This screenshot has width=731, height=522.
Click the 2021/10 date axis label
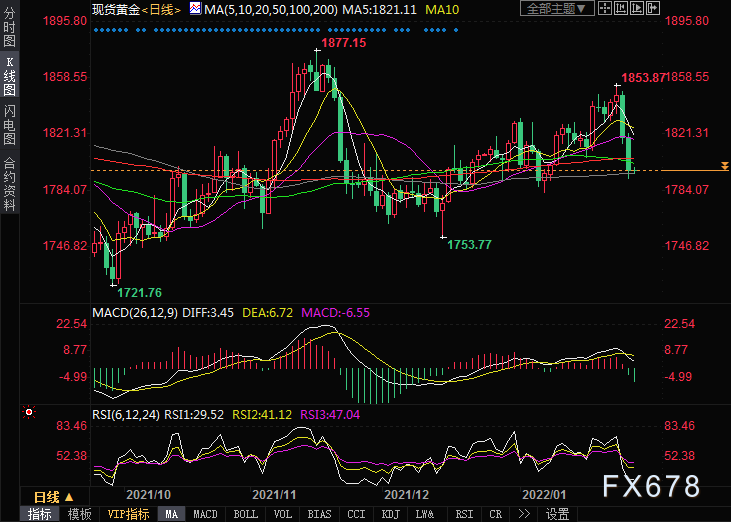[x=148, y=495]
